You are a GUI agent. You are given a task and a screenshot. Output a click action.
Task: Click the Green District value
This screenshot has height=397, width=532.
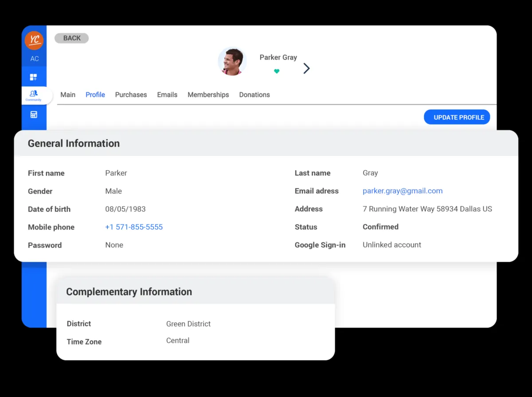click(188, 324)
